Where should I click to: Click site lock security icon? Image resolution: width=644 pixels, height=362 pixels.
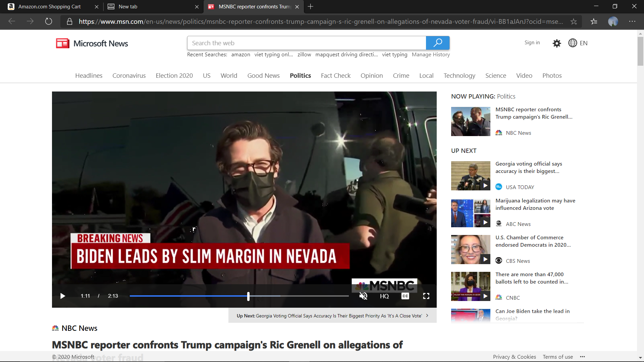point(69,21)
